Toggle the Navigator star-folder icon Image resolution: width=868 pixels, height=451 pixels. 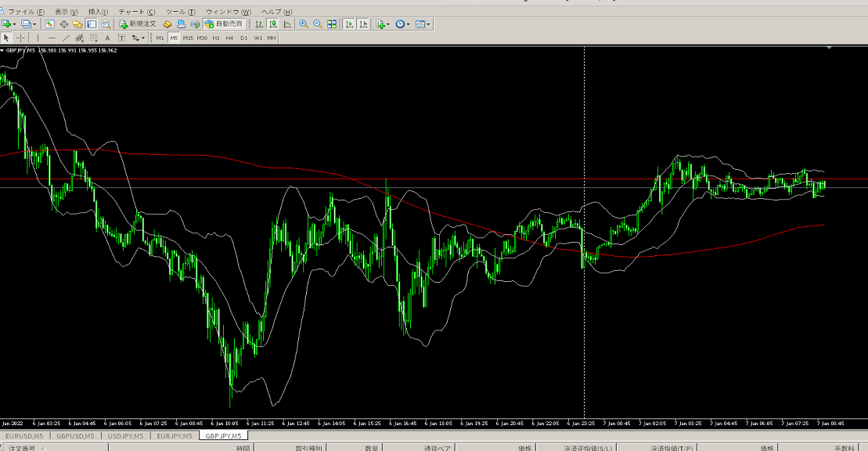click(x=77, y=23)
